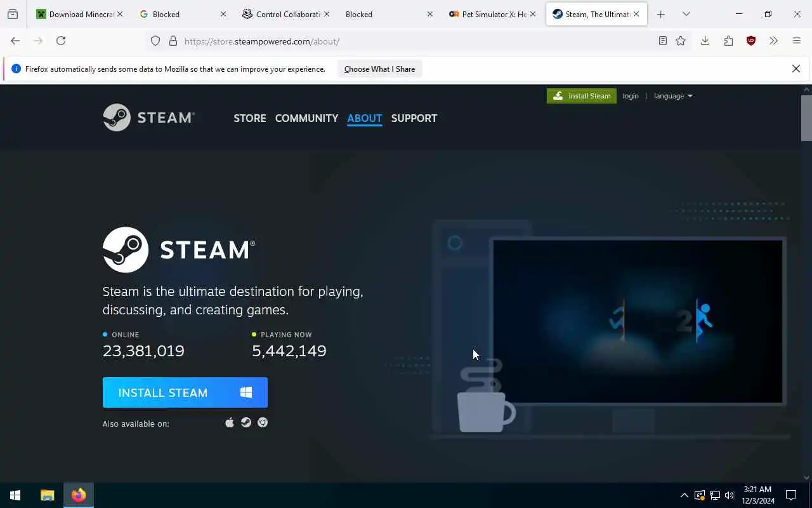Click the page vertical scrollbar thumb
812x508 pixels.
(x=806, y=117)
